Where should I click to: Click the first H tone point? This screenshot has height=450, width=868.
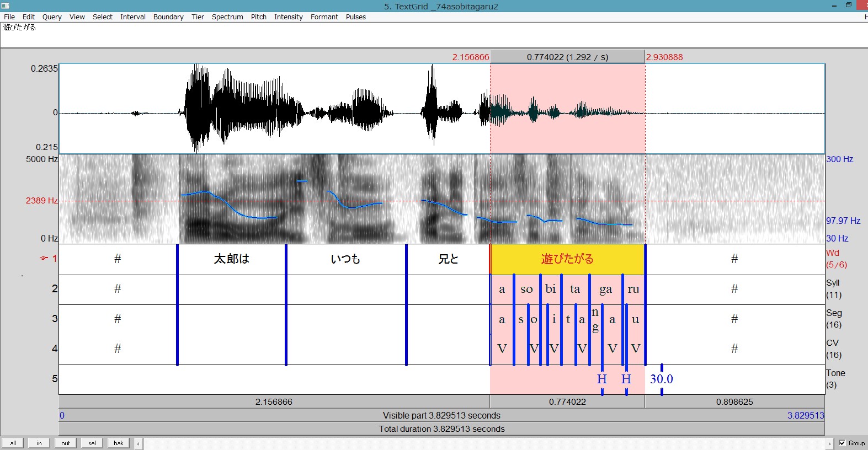tap(601, 379)
